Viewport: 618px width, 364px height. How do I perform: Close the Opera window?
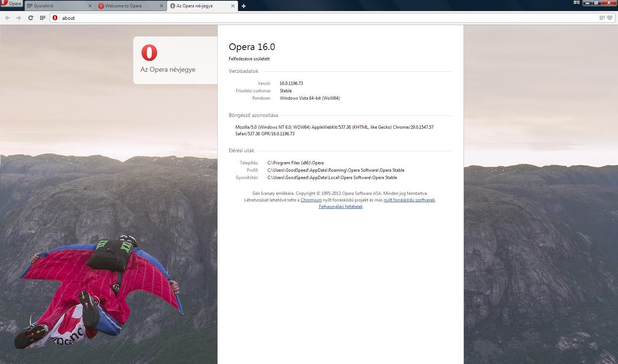pos(609,3)
